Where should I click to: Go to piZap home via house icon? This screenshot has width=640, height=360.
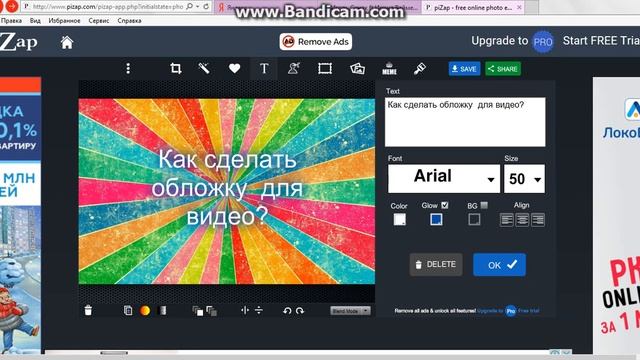point(67,42)
